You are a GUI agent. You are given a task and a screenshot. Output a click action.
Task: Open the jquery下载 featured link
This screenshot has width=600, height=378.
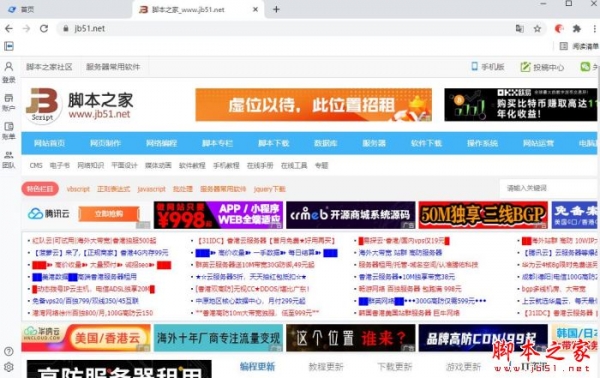(269, 189)
